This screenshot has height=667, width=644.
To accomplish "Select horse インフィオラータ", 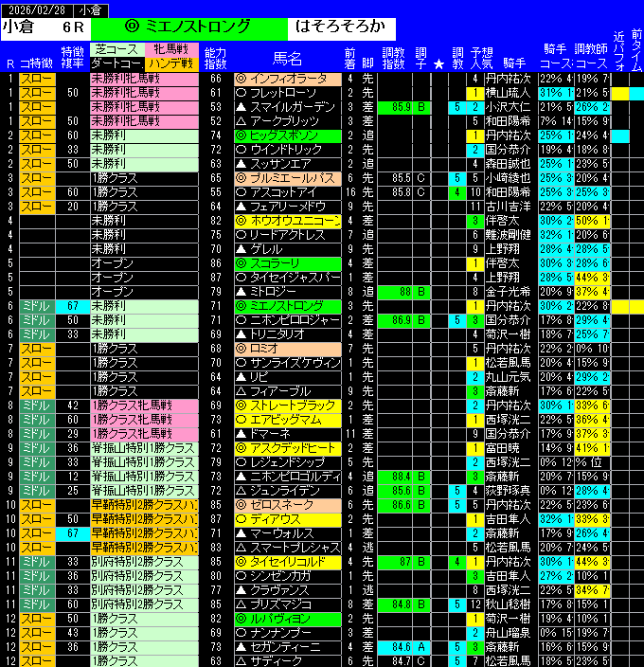I will click(x=288, y=79).
